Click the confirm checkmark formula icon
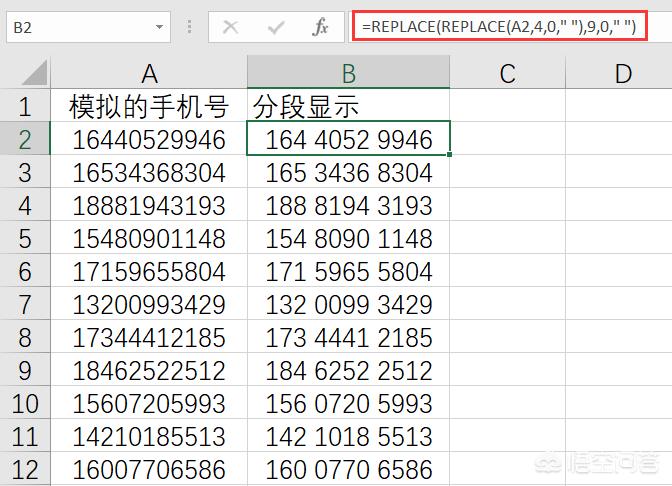This screenshot has height=486, width=672. coord(276,27)
